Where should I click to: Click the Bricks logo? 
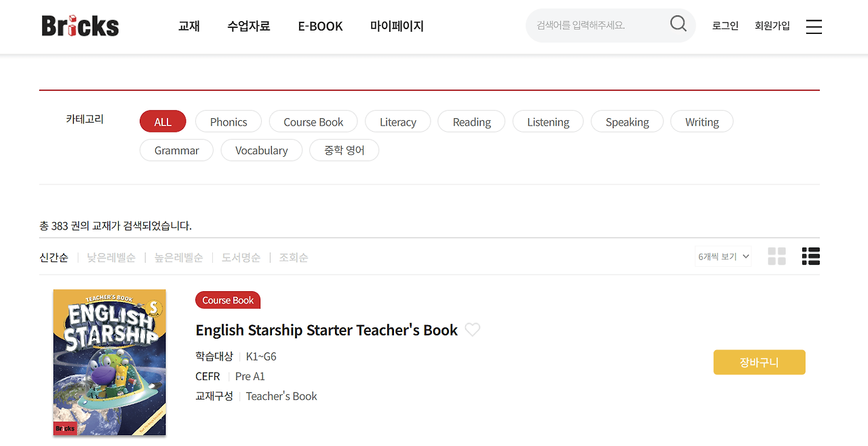[80, 25]
